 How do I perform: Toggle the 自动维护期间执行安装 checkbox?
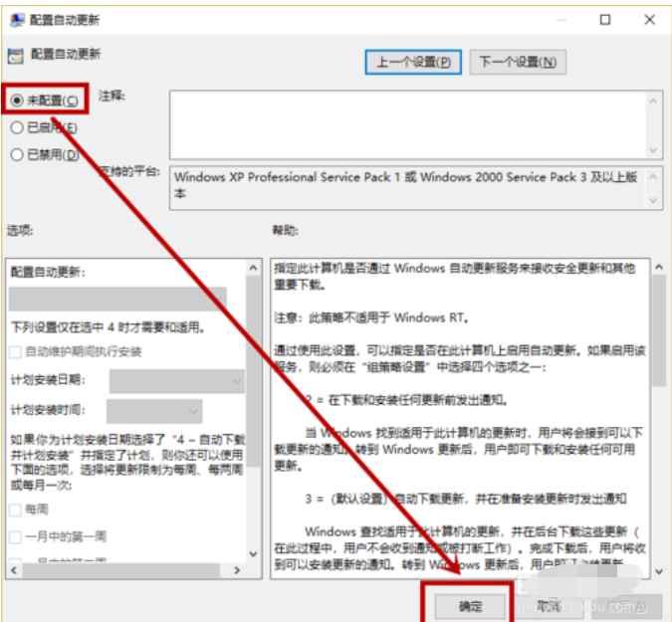pyautogui.click(x=16, y=351)
